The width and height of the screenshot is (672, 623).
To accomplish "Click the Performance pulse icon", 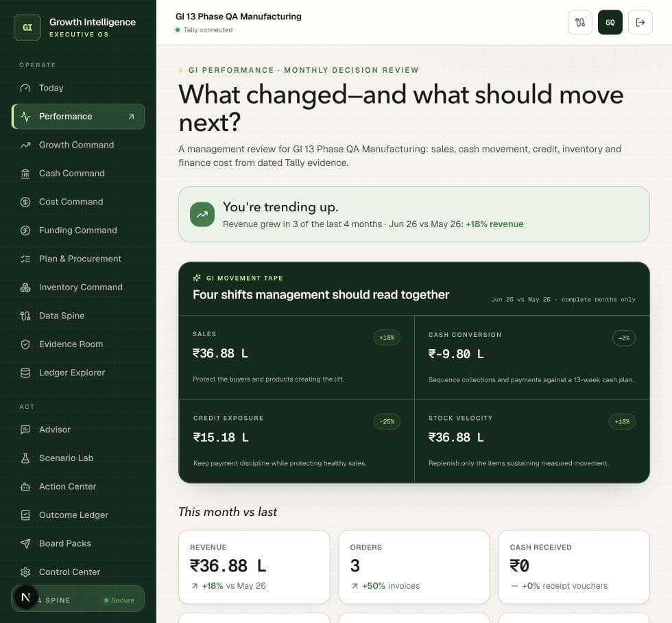I will click(25, 116).
